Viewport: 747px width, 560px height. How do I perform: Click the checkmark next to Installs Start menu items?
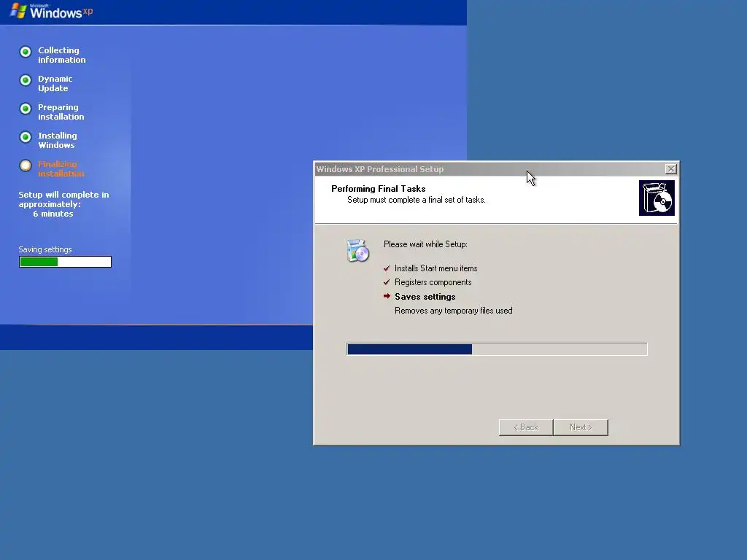387,268
